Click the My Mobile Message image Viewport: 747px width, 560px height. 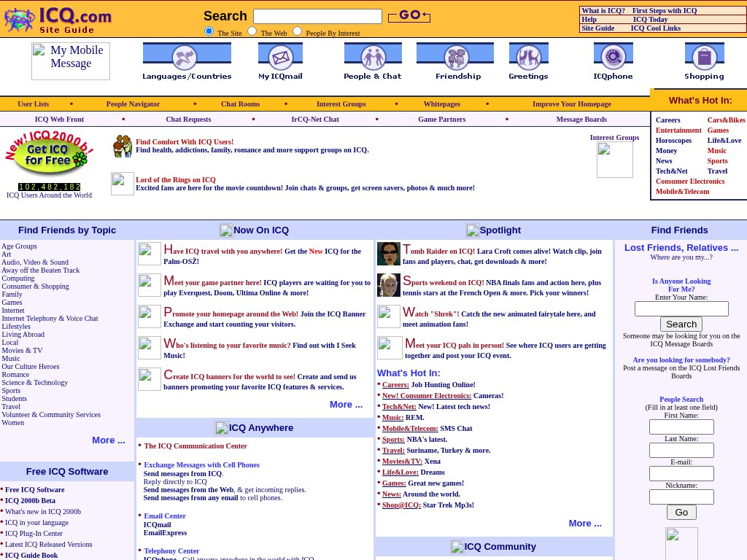71,61
